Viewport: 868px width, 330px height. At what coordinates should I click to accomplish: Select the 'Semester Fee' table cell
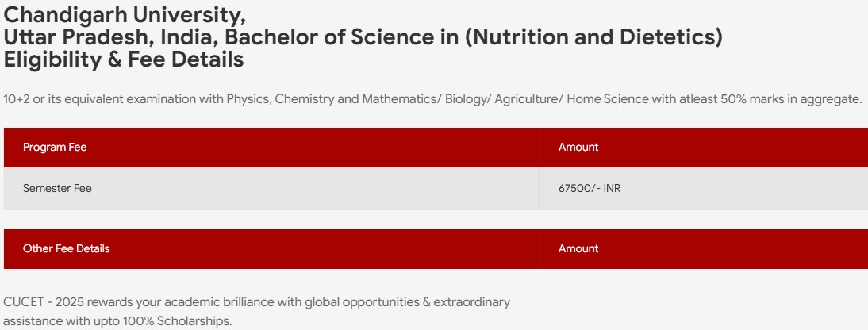(x=57, y=188)
